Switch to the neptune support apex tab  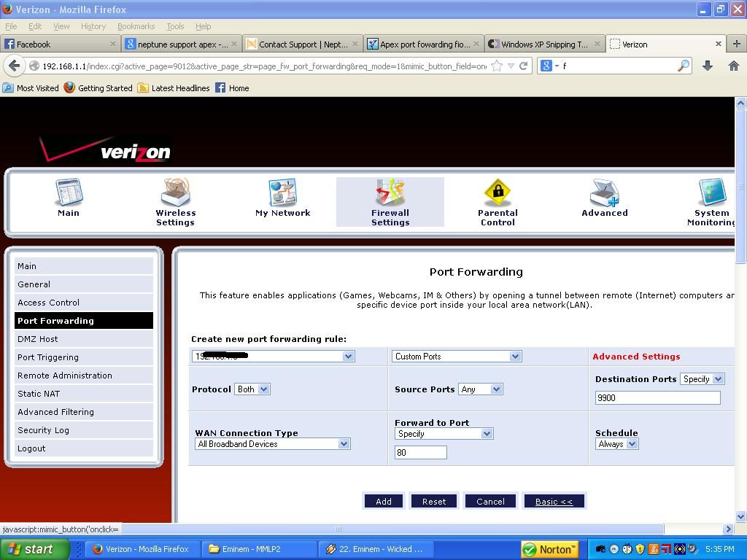[x=181, y=44]
